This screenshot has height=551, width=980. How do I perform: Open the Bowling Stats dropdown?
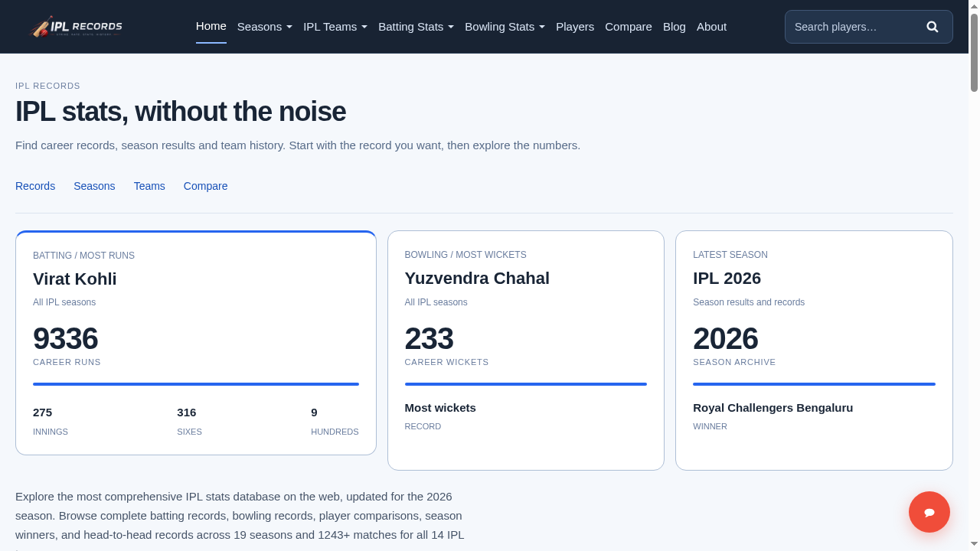click(x=505, y=27)
